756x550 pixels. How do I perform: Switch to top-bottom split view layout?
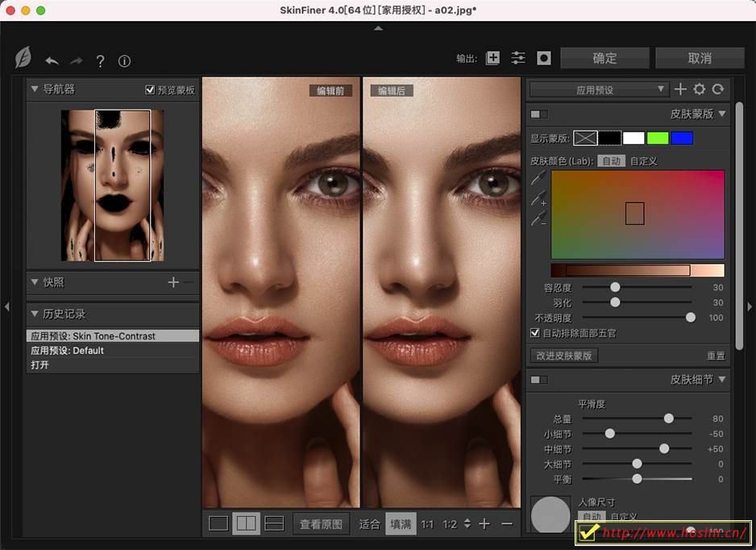coord(274,524)
